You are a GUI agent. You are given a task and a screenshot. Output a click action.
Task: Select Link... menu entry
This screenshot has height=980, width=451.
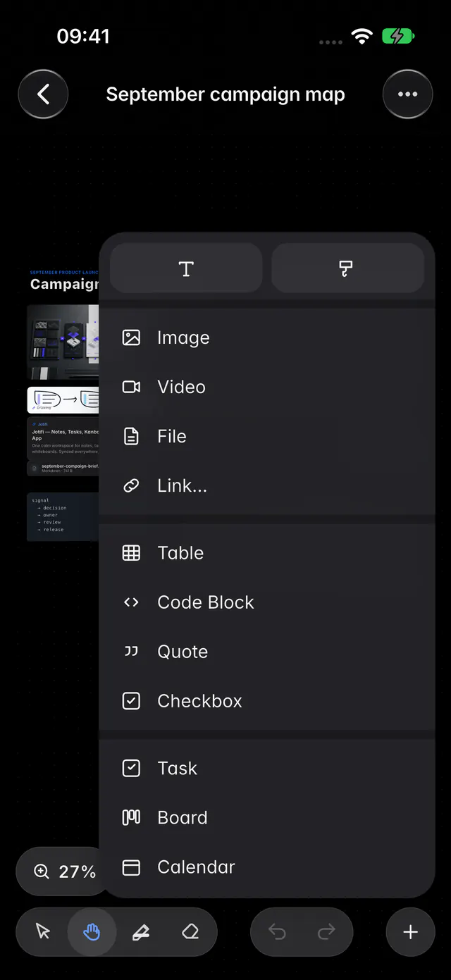point(266,485)
